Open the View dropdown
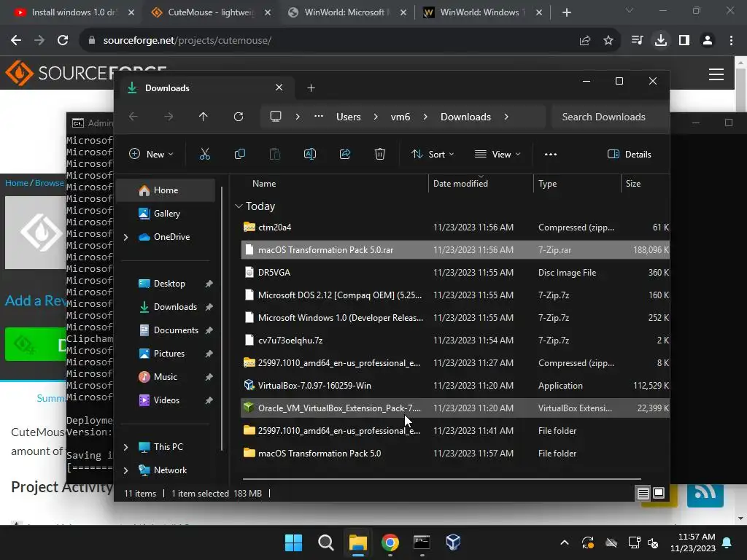Screen dimensions: 747x560 498,154
